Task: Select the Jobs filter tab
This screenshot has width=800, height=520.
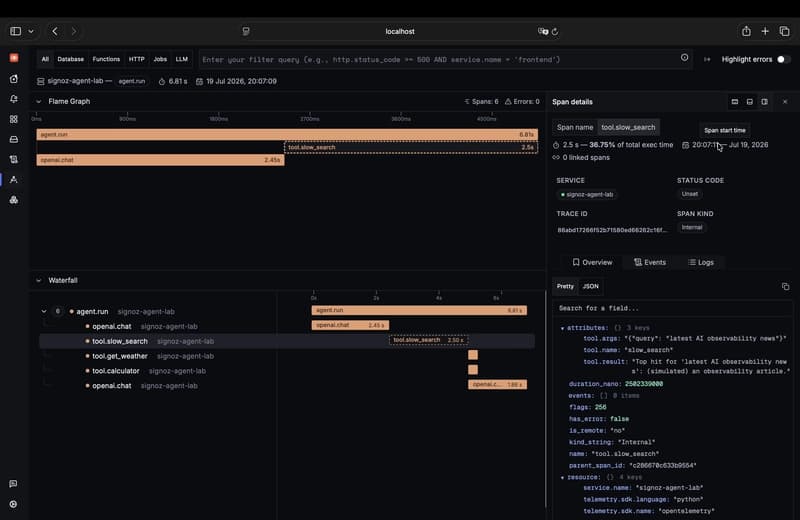Action: click(160, 59)
